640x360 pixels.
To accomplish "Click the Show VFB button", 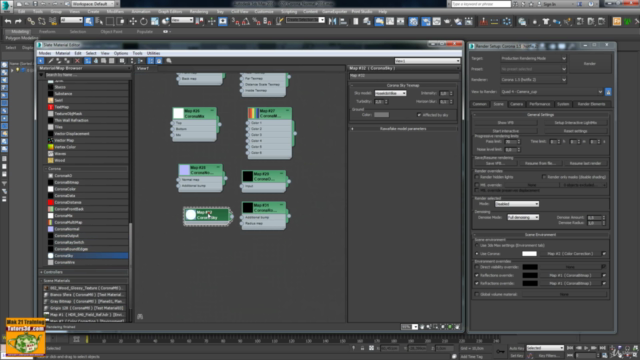I will click(x=505, y=123).
